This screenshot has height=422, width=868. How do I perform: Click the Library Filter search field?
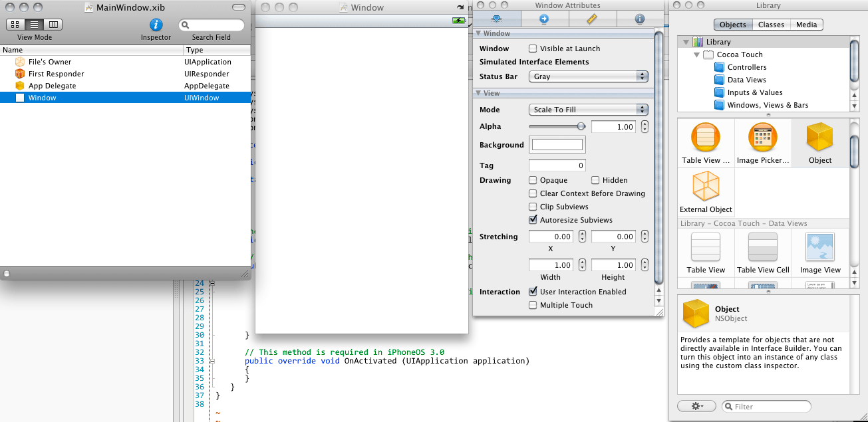[766, 407]
